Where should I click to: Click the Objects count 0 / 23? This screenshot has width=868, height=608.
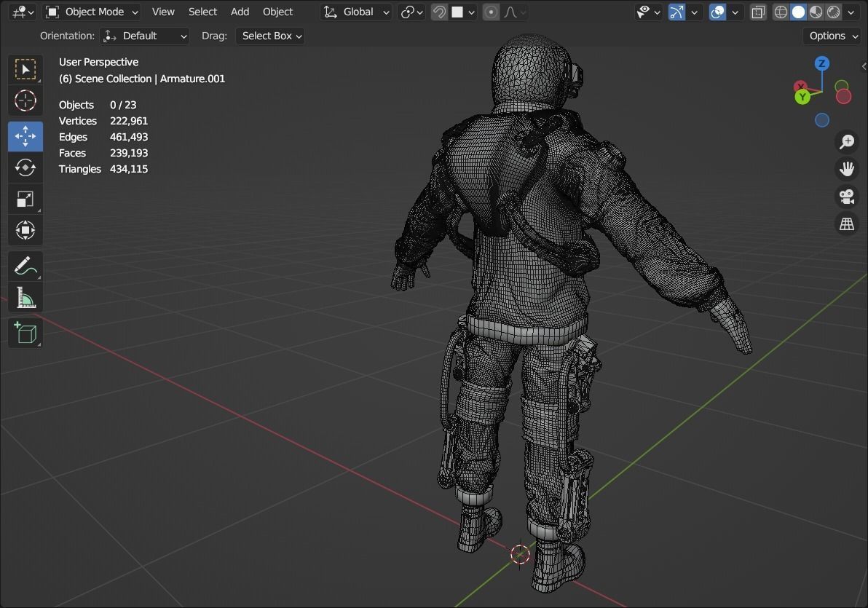coord(123,105)
